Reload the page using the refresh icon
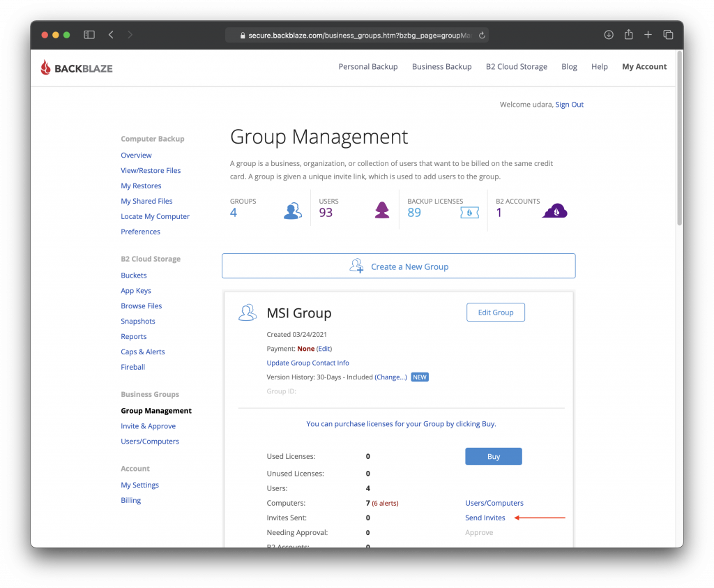The width and height of the screenshot is (714, 588). 482,35
